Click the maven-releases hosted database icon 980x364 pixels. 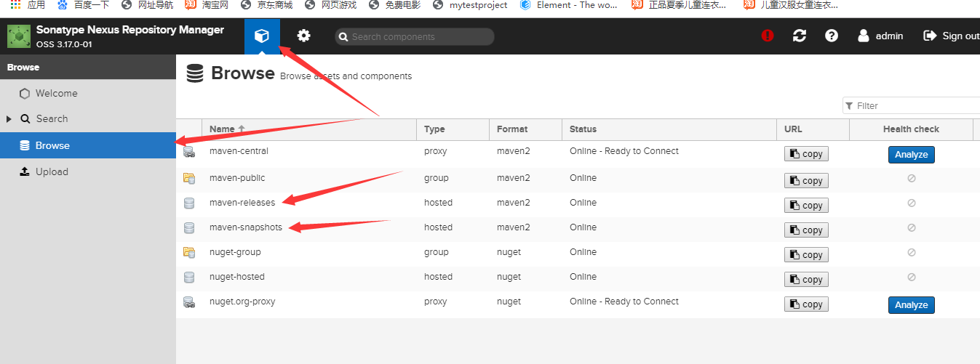[x=189, y=203]
